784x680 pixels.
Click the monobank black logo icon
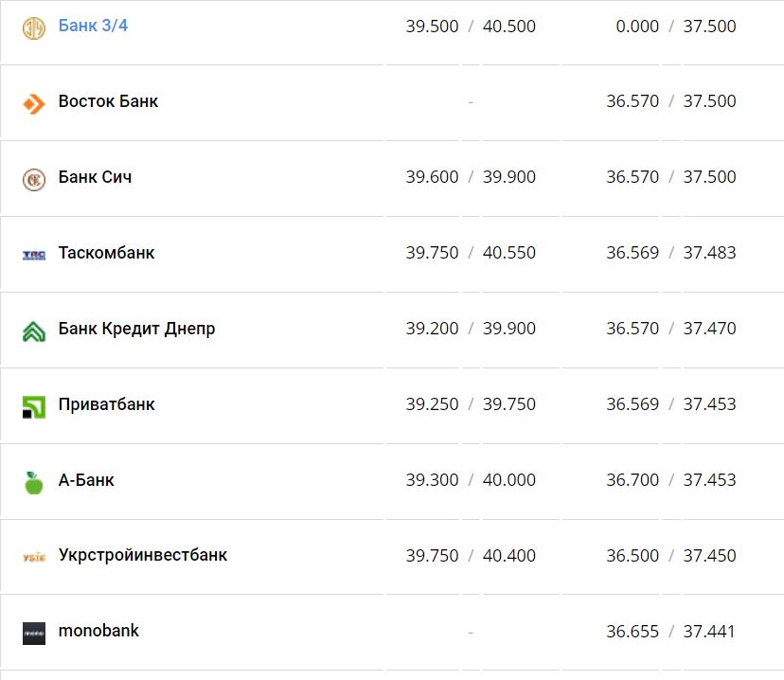[x=34, y=633]
